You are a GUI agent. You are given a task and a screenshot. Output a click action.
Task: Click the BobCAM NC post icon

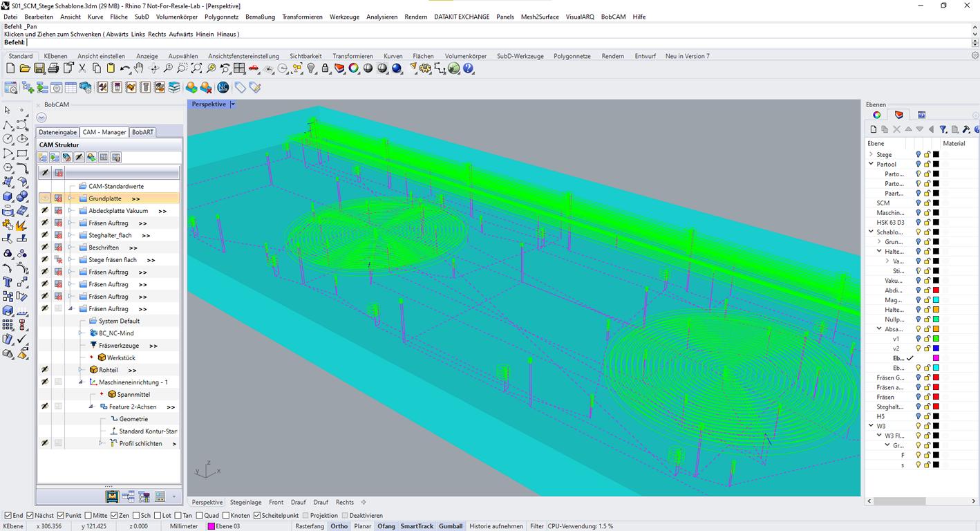pos(223,88)
